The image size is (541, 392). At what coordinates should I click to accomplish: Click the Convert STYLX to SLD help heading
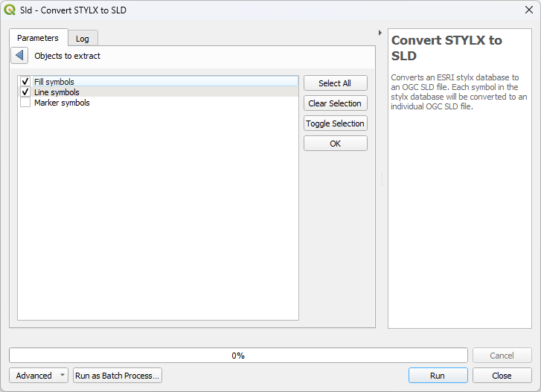(446, 48)
